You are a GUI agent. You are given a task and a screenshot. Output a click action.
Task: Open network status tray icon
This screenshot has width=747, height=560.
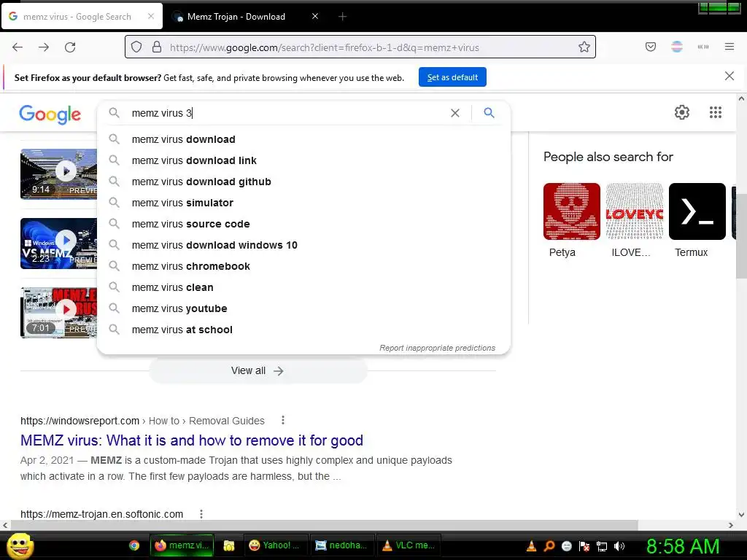pos(602,546)
